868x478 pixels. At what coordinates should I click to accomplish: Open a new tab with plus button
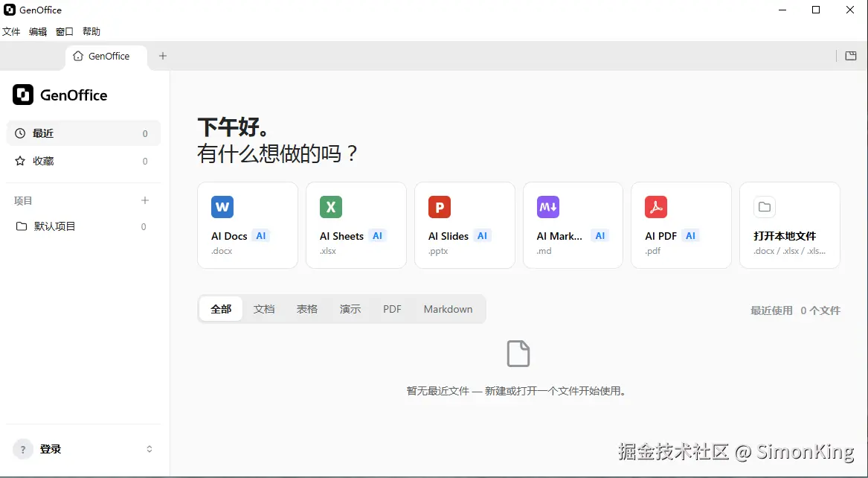pyautogui.click(x=163, y=56)
